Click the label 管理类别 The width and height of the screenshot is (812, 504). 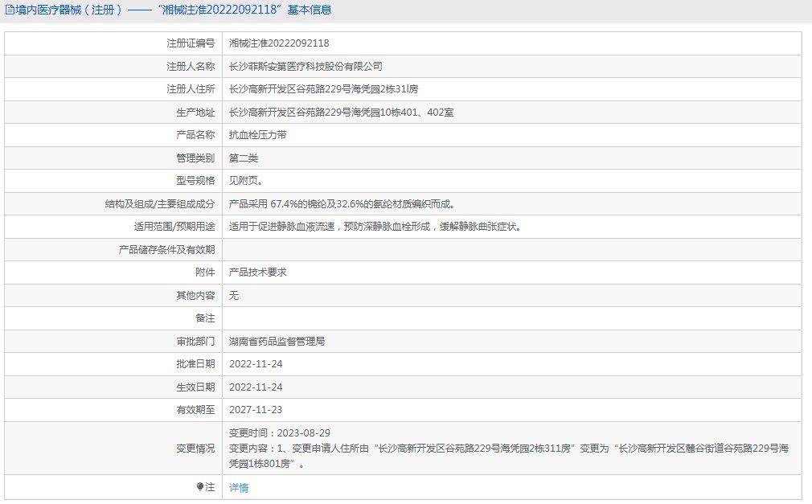(x=195, y=158)
